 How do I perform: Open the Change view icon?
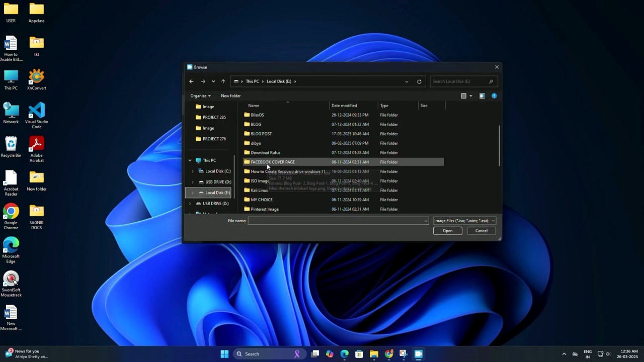463,96
